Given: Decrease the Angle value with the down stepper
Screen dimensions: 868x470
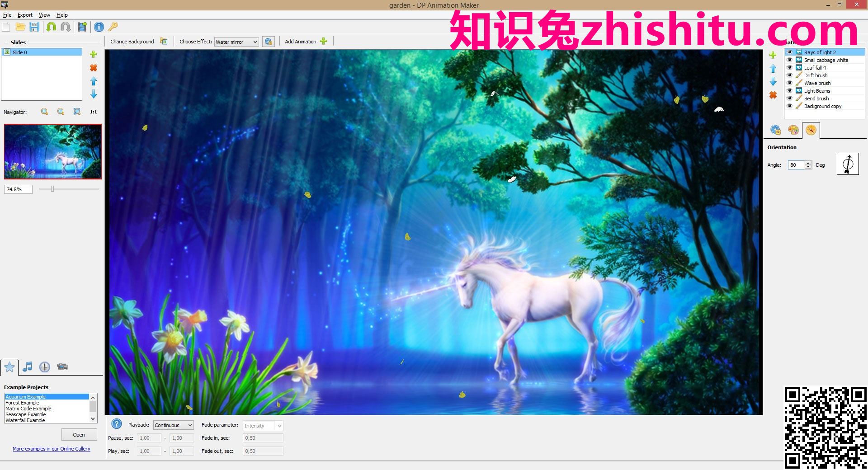Looking at the screenshot, I should coord(808,167).
